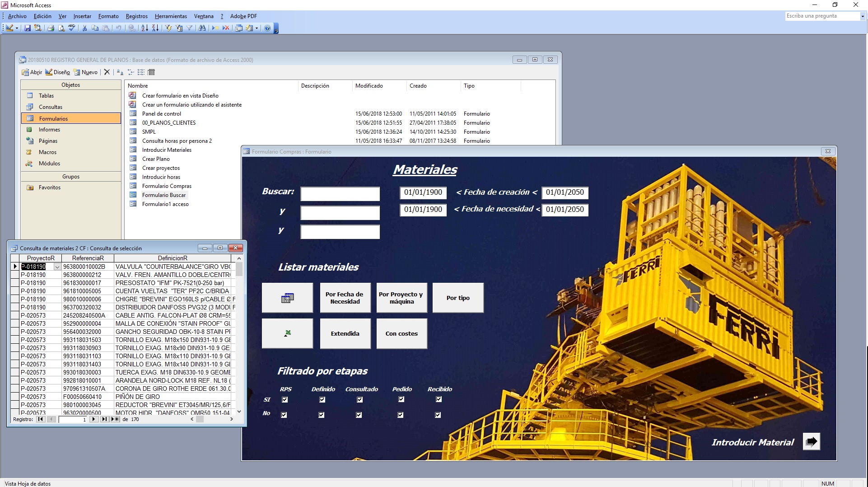The width and height of the screenshot is (868, 487).
Task: Click the first Buscar text field
Action: click(340, 194)
